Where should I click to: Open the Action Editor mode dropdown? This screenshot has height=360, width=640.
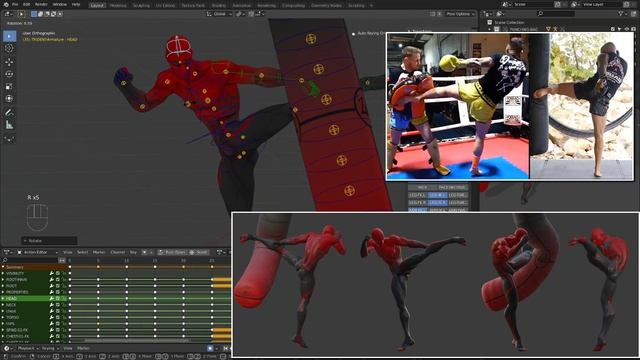37,252
